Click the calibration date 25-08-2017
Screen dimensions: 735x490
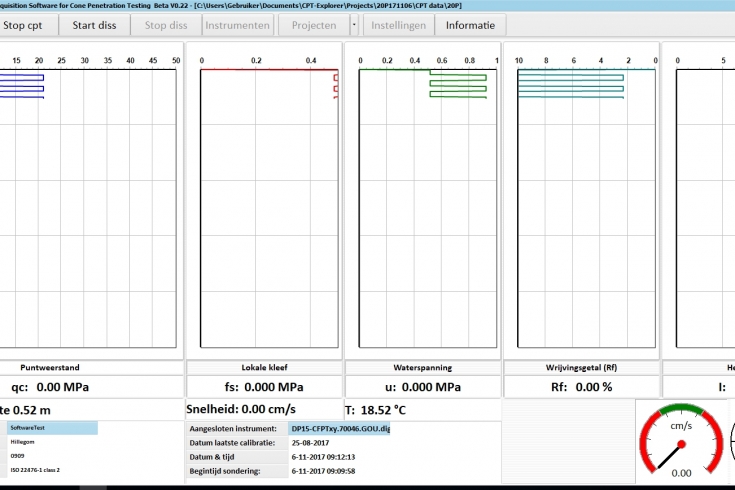point(310,443)
